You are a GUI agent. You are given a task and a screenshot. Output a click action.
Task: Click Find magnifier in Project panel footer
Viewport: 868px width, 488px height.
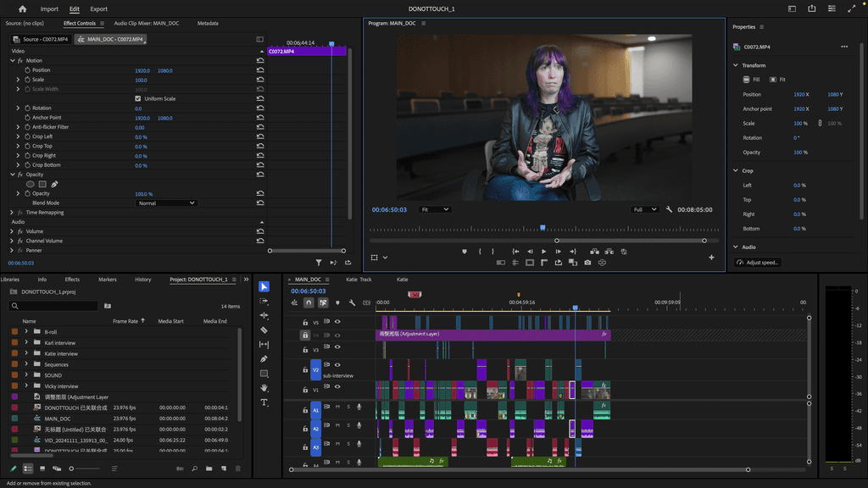[x=194, y=469]
